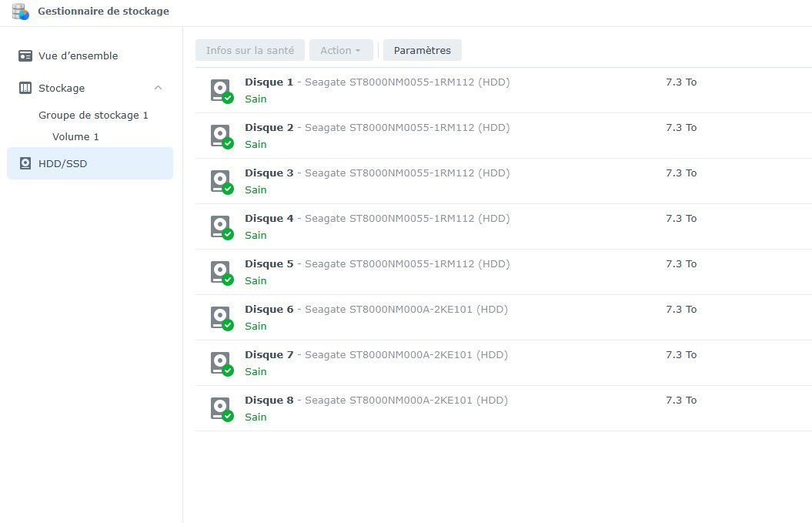Viewport: 812px width, 523px height.
Task: Click Infos sur la santé button
Action: pyautogui.click(x=250, y=50)
